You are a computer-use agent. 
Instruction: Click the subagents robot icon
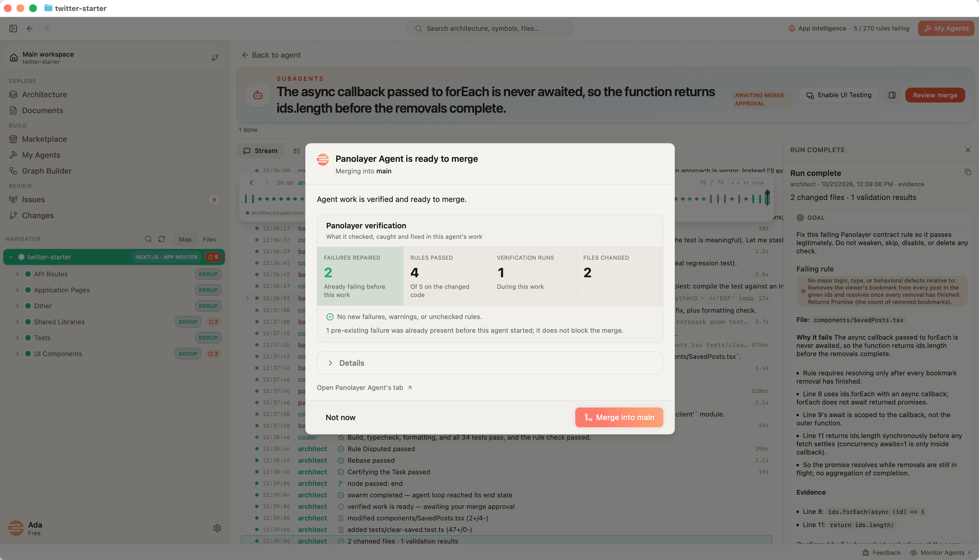258,95
